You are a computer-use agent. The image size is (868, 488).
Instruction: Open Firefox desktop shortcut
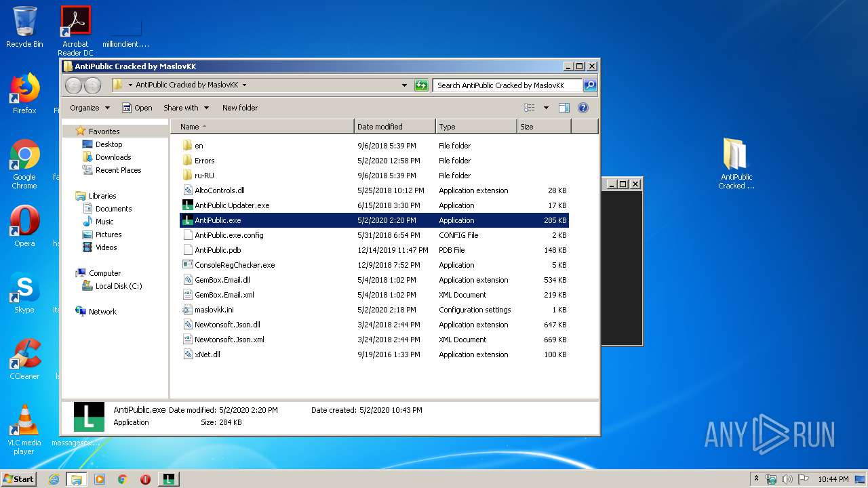tap(24, 94)
